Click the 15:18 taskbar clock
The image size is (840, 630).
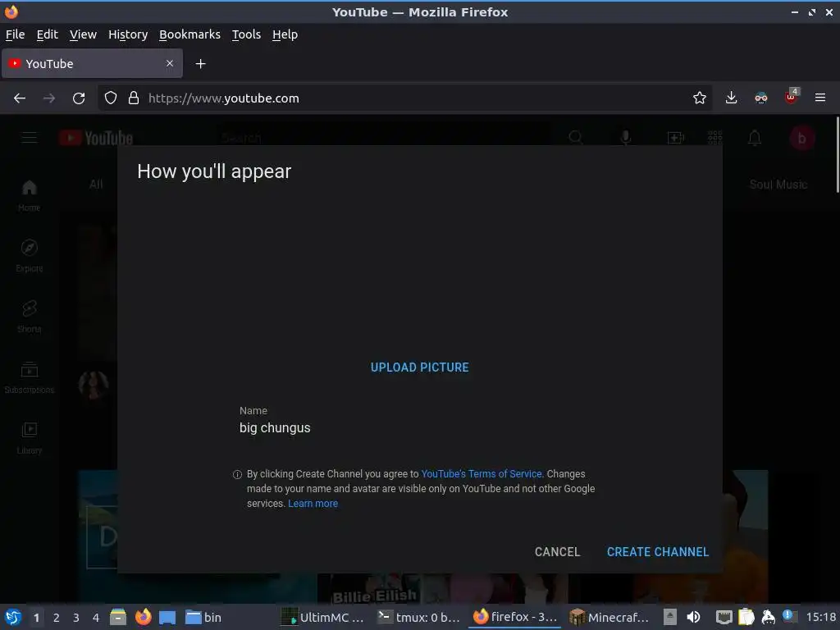[821, 617]
